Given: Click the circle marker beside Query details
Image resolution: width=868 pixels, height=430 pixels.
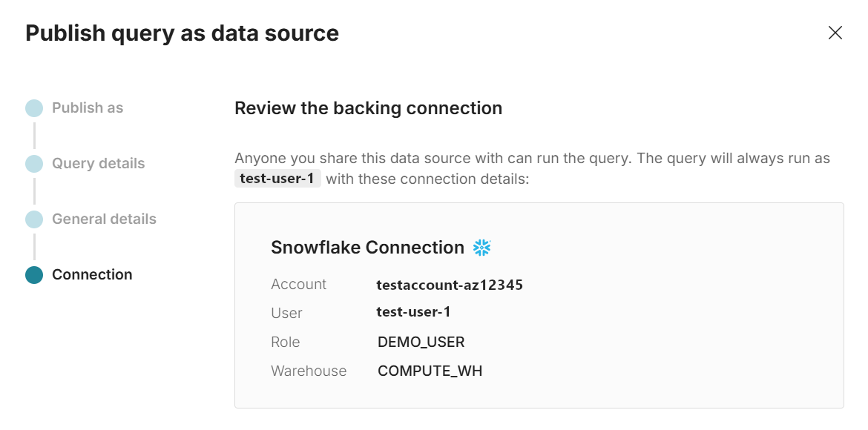Looking at the screenshot, I should pos(34,164).
